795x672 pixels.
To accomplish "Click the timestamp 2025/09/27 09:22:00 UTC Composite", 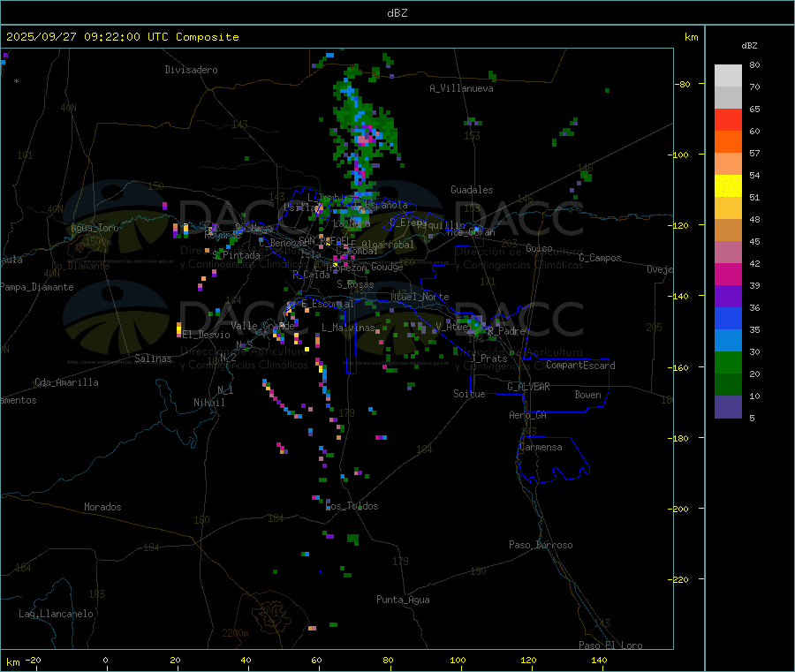I will [122, 37].
